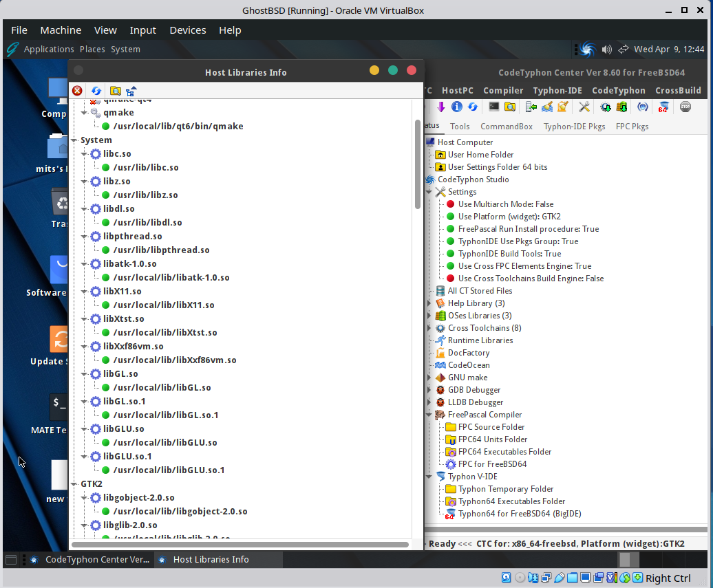
Task: Collapse the libc.so node
Action: point(84,154)
